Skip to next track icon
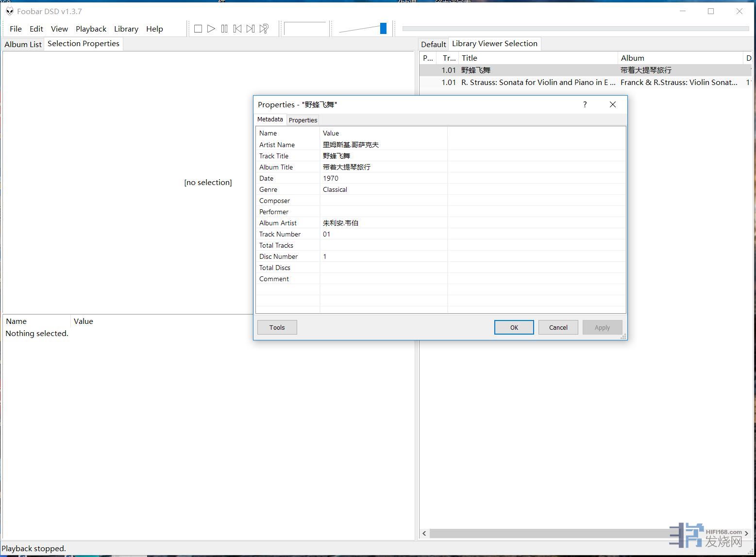Viewport: 756px width, 557px height. click(x=251, y=29)
